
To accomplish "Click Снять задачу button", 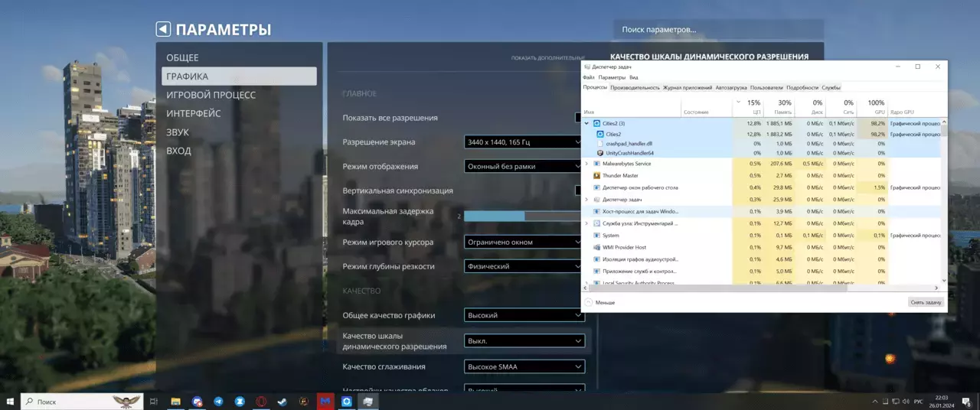I will 926,302.
